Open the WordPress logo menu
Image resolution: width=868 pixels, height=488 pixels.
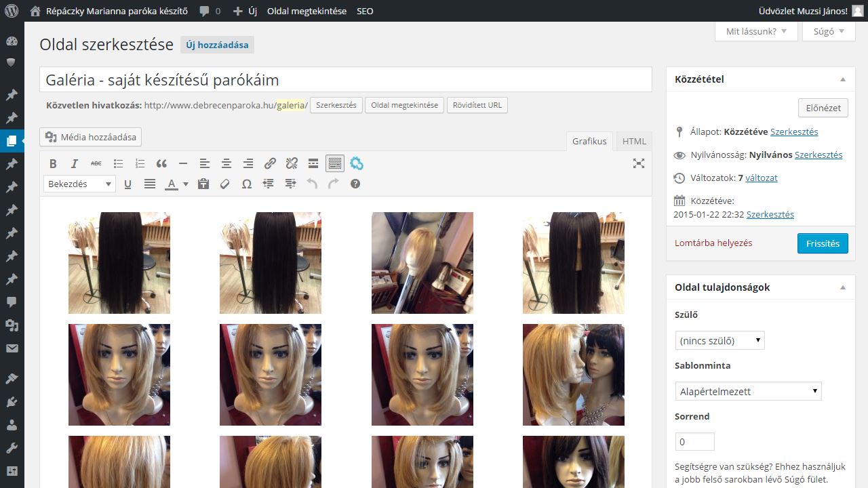tap(12, 11)
